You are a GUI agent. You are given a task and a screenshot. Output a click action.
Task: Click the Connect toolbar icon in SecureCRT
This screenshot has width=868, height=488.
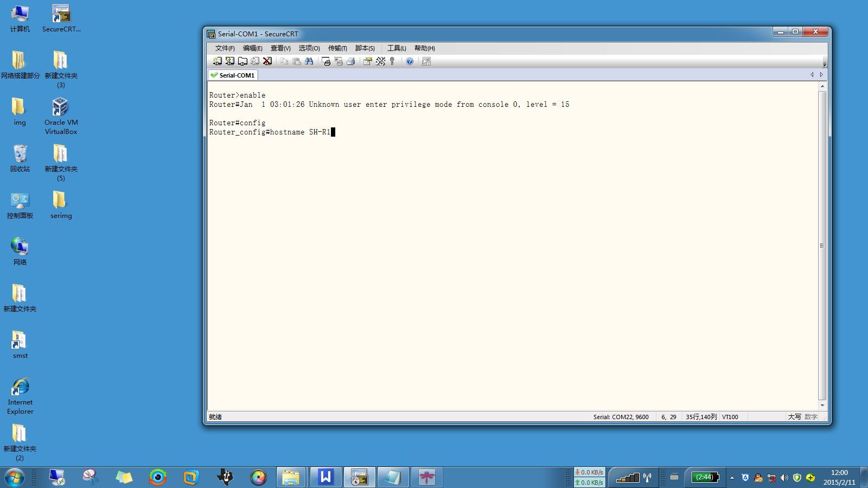coord(218,61)
